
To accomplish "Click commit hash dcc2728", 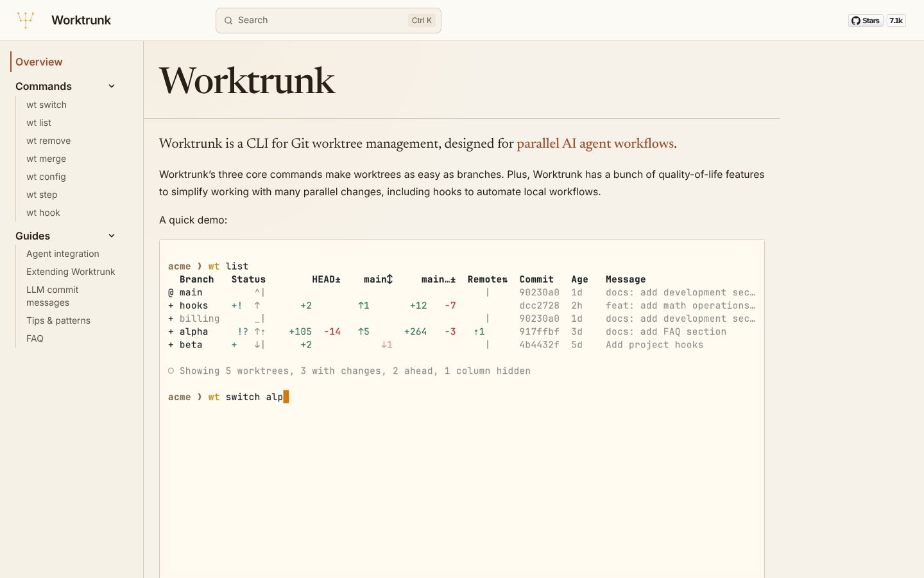I will (x=540, y=306).
